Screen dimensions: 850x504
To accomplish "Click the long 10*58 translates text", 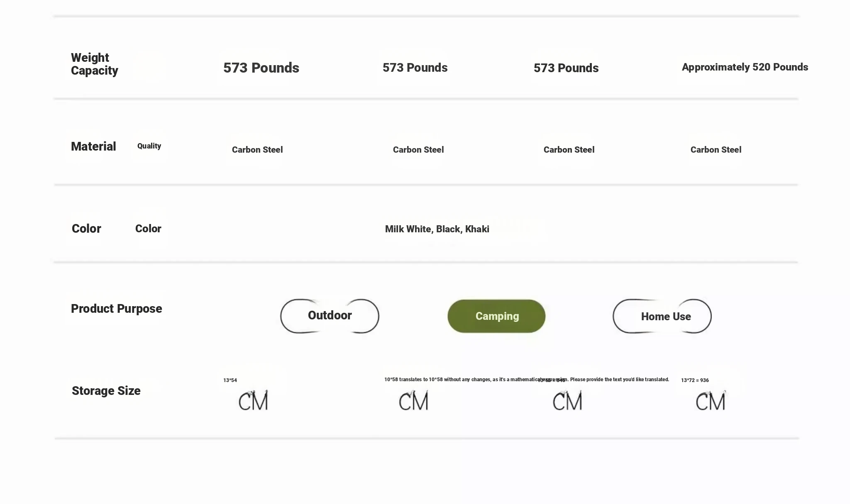I will (x=527, y=380).
